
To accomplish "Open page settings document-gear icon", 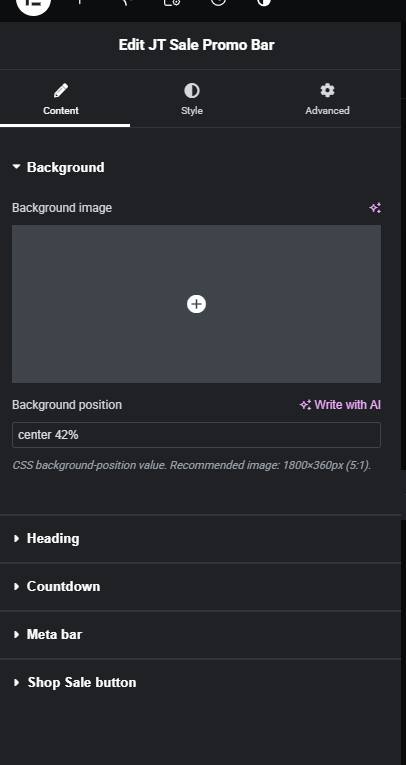I will (x=171, y=2).
